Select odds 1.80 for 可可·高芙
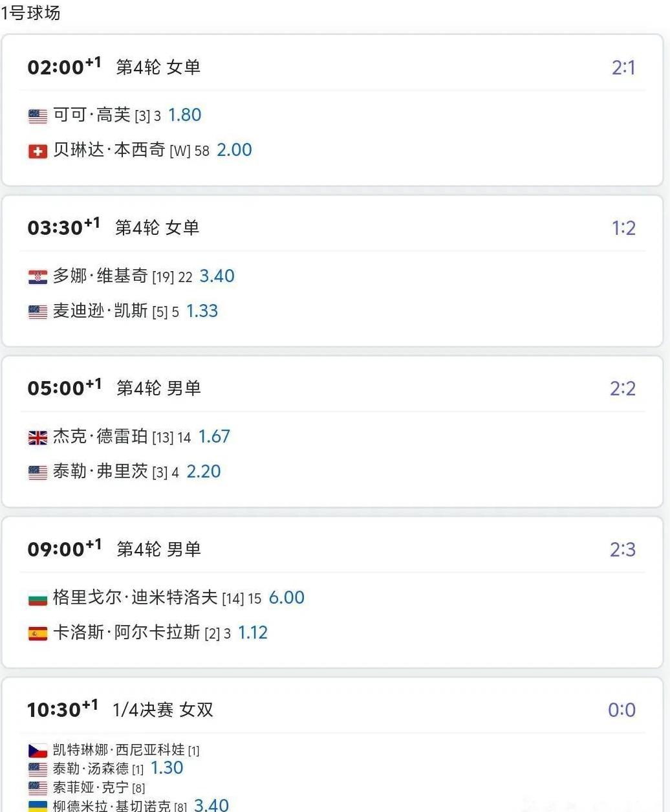Screen dimensions: 670x812 click(185, 115)
